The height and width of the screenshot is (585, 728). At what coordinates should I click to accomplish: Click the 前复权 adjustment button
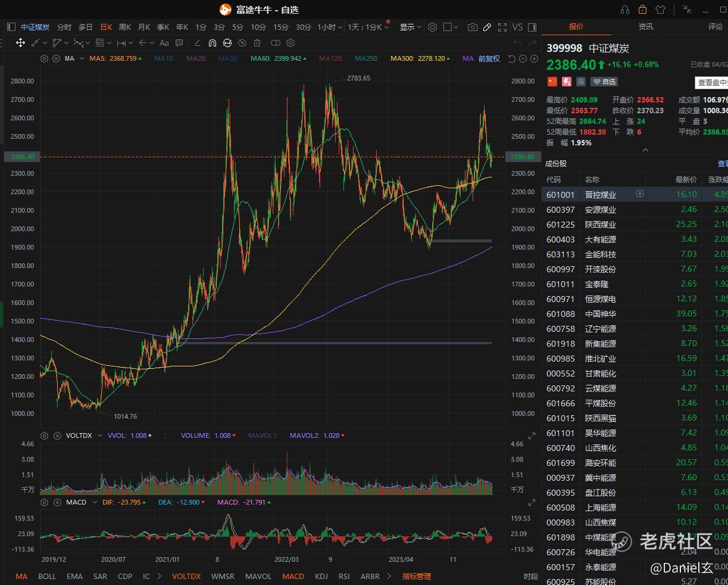pyautogui.click(x=489, y=58)
